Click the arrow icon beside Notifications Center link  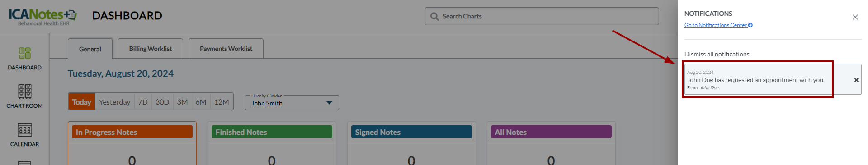click(750, 25)
